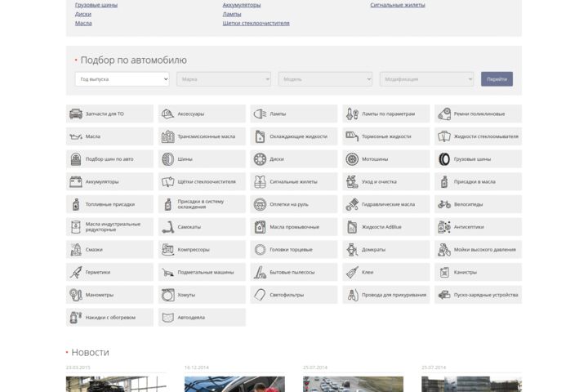Open the top Масла link
The width and height of the screenshot is (588, 392).
pos(83,23)
